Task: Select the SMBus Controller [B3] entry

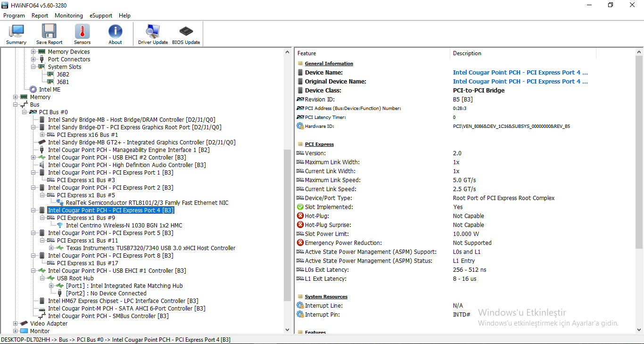Action: 108,316
